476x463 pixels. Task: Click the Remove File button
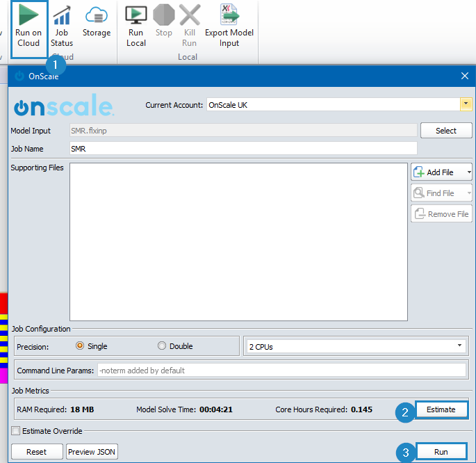click(x=441, y=213)
